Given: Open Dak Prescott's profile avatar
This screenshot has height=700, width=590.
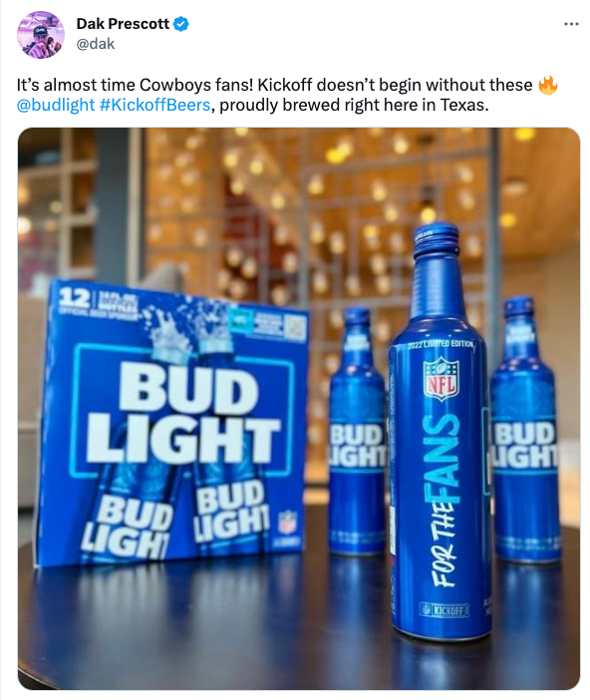Looking at the screenshot, I should coord(41,35).
